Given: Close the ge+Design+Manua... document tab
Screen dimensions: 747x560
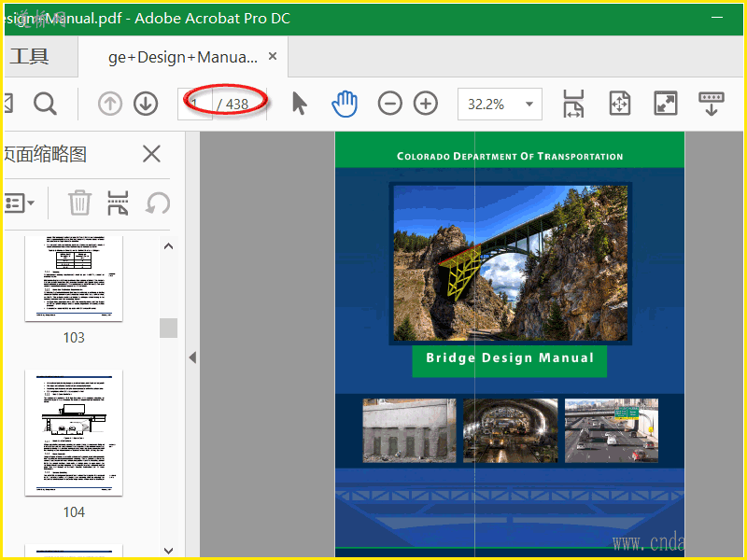Looking at the screenshot, I should tap(273, 56).
